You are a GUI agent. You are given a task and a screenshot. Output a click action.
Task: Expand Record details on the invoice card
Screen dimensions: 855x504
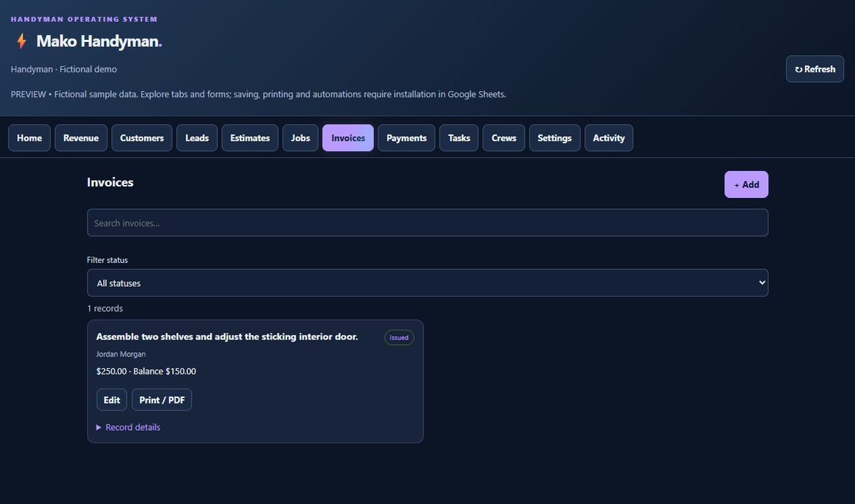[x=128, y=427]
